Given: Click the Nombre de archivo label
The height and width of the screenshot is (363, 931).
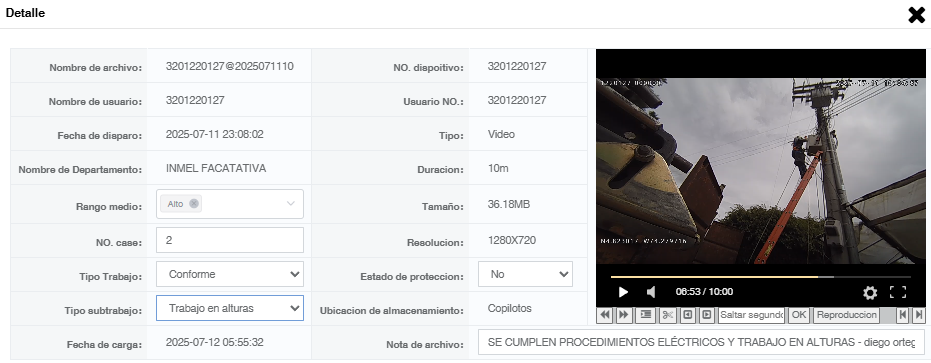Looking at the screenshot, I should (96, 68).
